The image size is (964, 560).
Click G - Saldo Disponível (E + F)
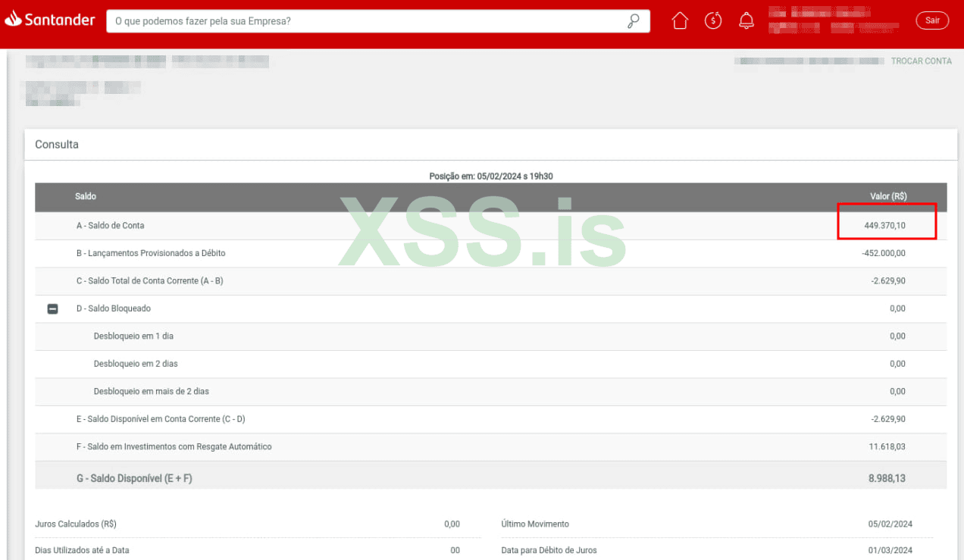click(134, 479)
